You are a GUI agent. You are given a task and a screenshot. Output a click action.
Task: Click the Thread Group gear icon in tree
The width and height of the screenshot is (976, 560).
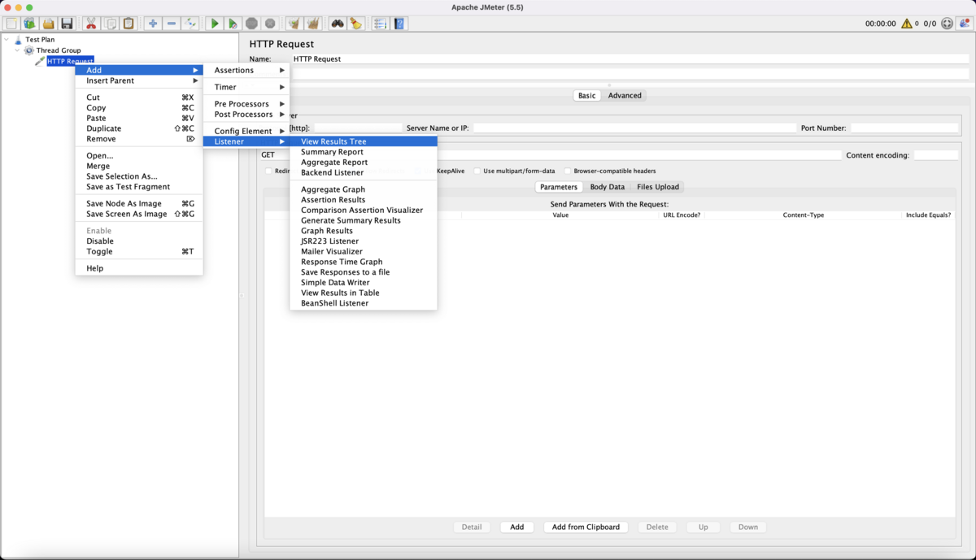[29, 50]
